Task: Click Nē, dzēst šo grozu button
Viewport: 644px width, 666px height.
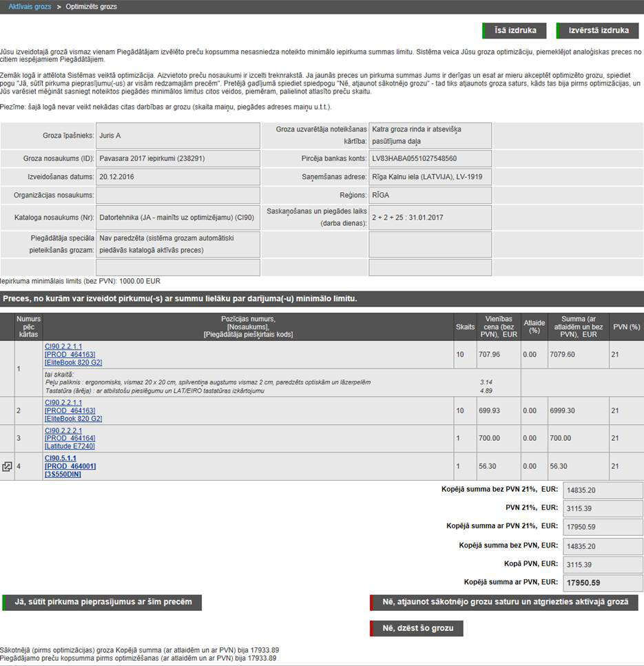Action: [x=416, y=628]
